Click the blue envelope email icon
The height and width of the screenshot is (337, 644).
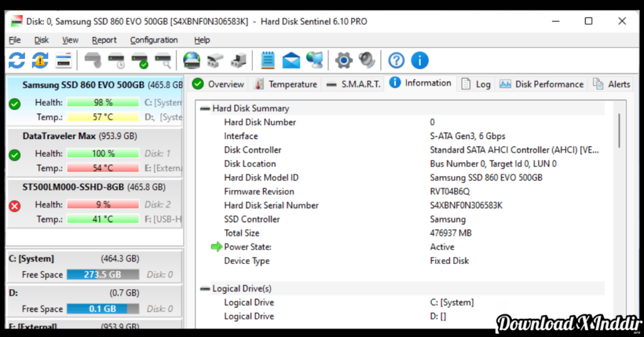pyautogui.click(x=291, y=61)
